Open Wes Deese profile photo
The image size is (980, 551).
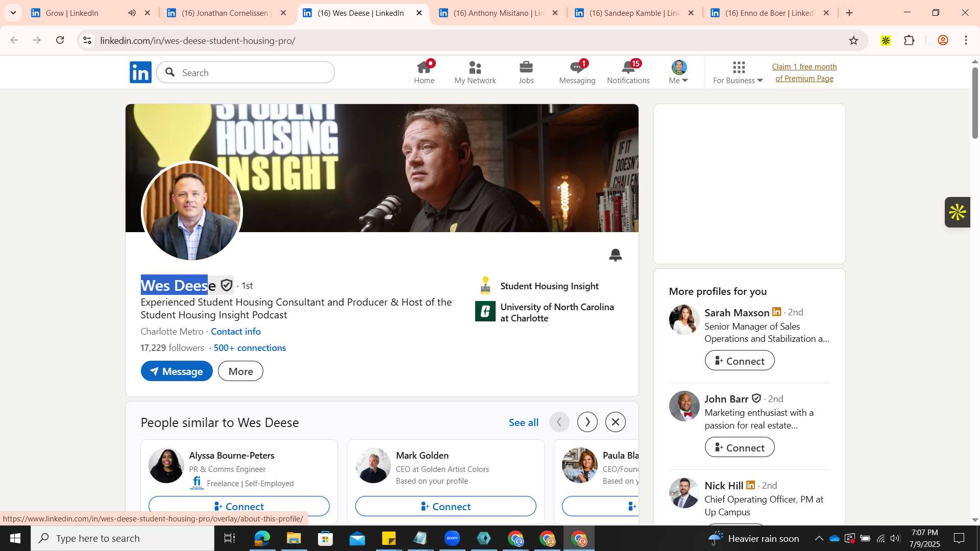click(192, 211)
